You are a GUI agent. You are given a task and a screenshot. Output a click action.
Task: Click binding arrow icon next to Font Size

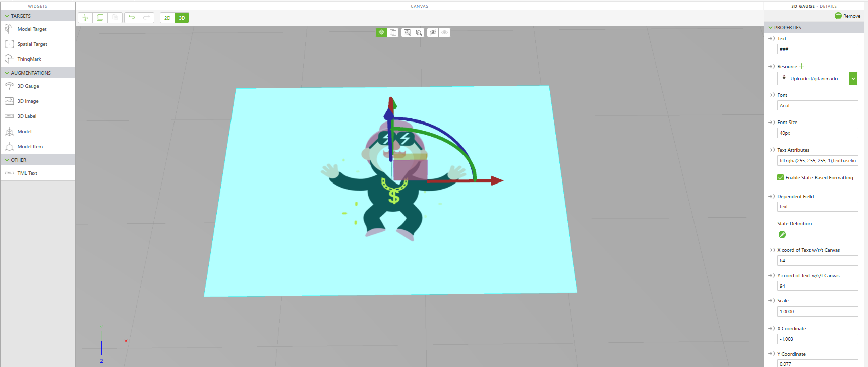771,122
